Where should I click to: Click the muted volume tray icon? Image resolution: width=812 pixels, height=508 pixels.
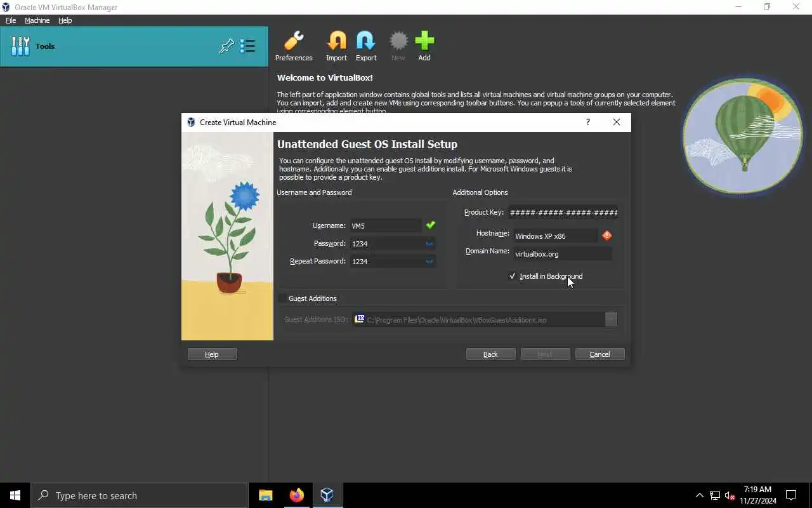(730, 495)
